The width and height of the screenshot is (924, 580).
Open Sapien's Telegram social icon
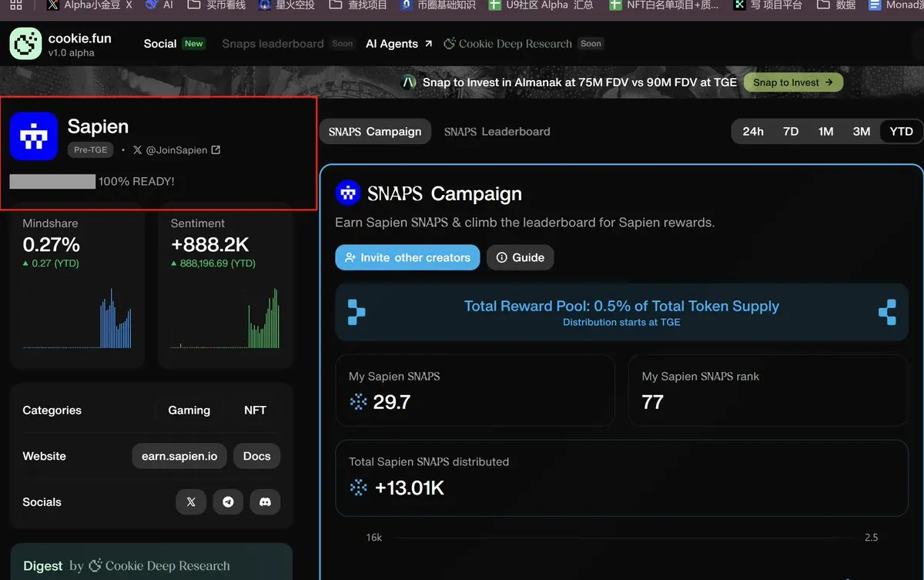pyautogui.click(x=228, y=501)
